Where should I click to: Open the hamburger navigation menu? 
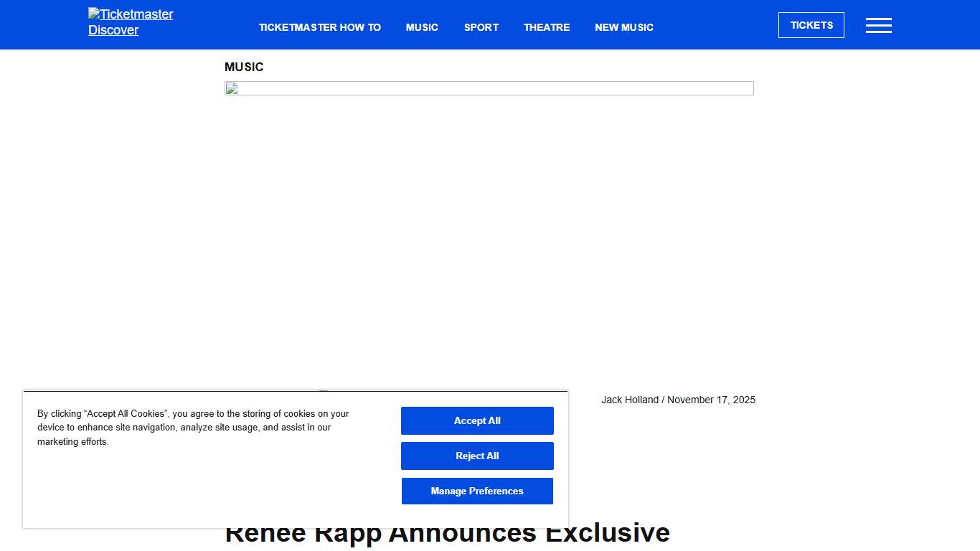(x=878, y=25)
